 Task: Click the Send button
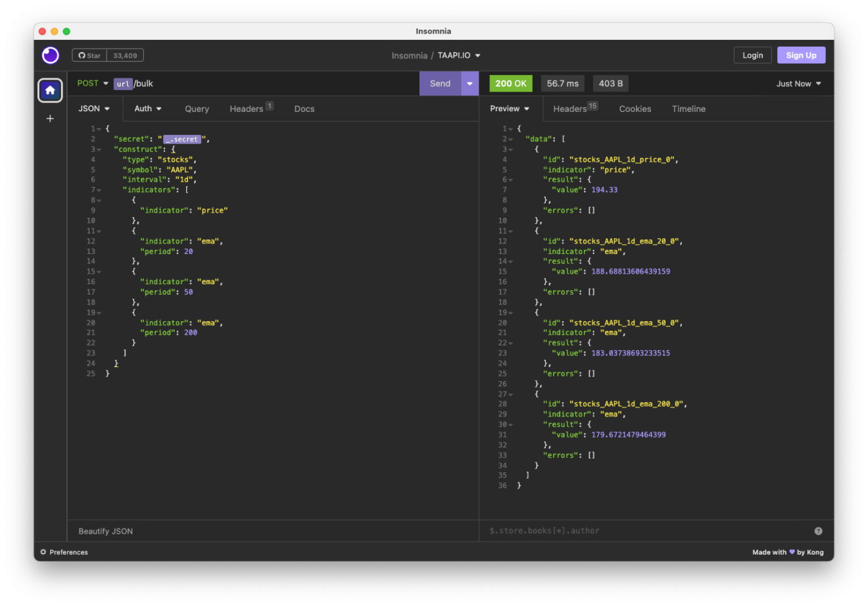(440, 84)
